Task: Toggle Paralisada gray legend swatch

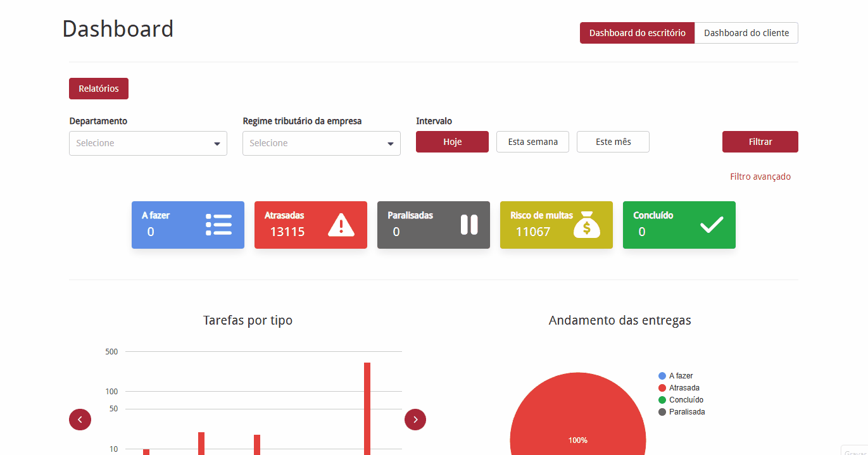Action: point(662,412)
